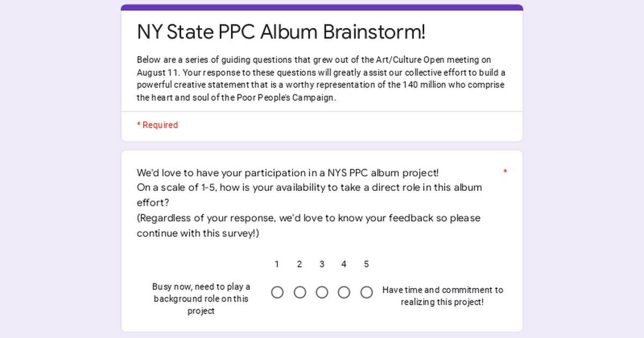Click the form description paragraph about guiding questions
Image resolution: width=644 pixels, height=338 pixels.
tap(321, 79)
